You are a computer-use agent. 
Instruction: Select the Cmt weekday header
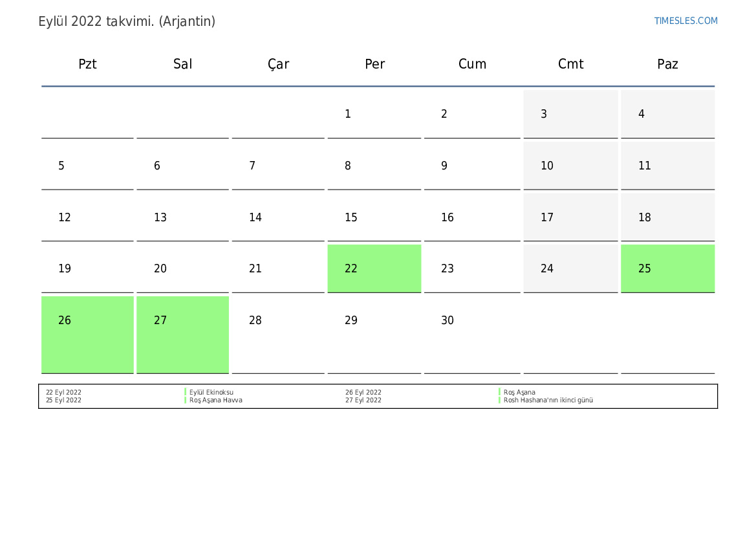570,63
